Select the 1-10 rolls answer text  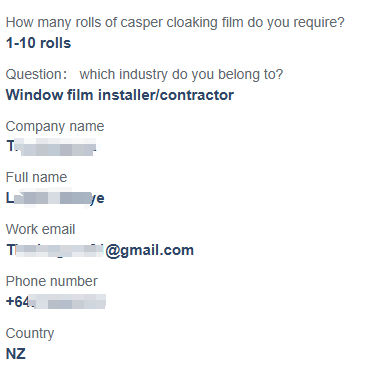pyautogui.click(x=39, y=43)
